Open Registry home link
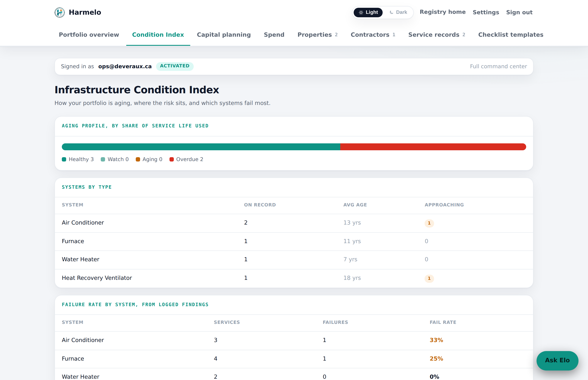 (443, 12)
